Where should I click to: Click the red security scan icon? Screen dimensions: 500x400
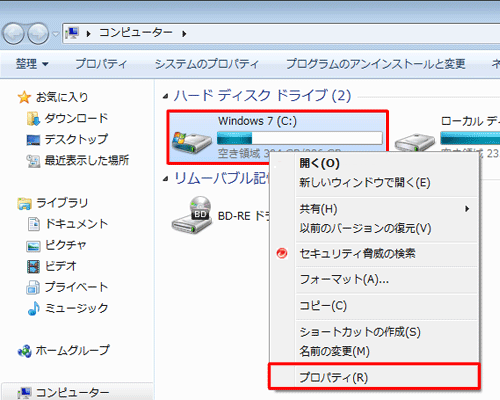tap(282, 253)
